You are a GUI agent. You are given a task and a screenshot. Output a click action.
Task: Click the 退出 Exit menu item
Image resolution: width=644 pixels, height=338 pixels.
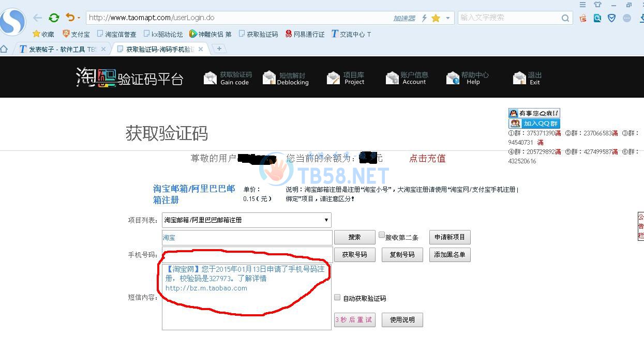point(527,78)
